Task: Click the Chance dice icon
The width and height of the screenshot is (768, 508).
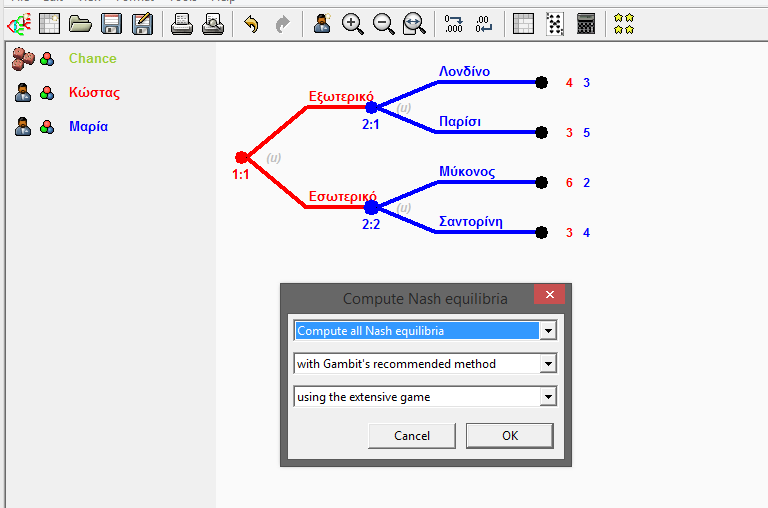Action: tap(23, 59)
